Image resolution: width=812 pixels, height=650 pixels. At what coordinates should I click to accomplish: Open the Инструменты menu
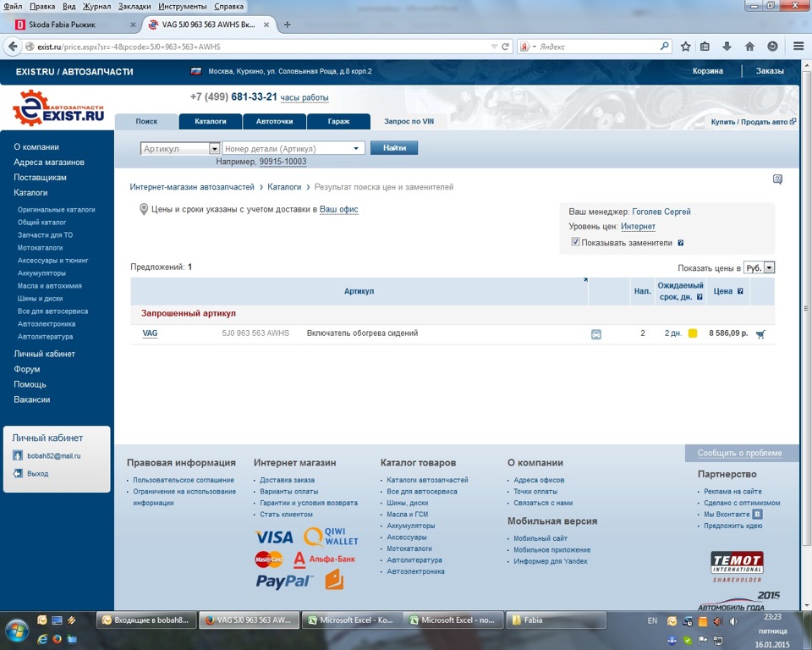click(183, 6)
